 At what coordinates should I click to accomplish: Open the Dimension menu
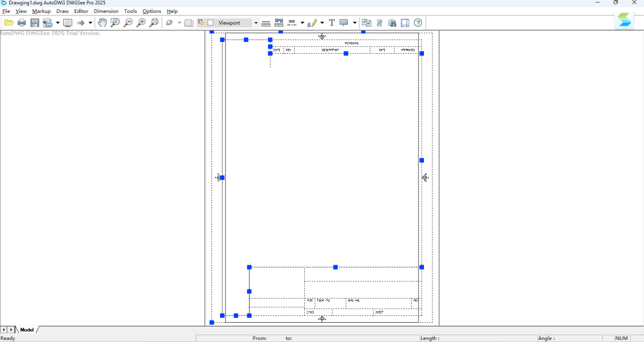(x=106, y=11)
